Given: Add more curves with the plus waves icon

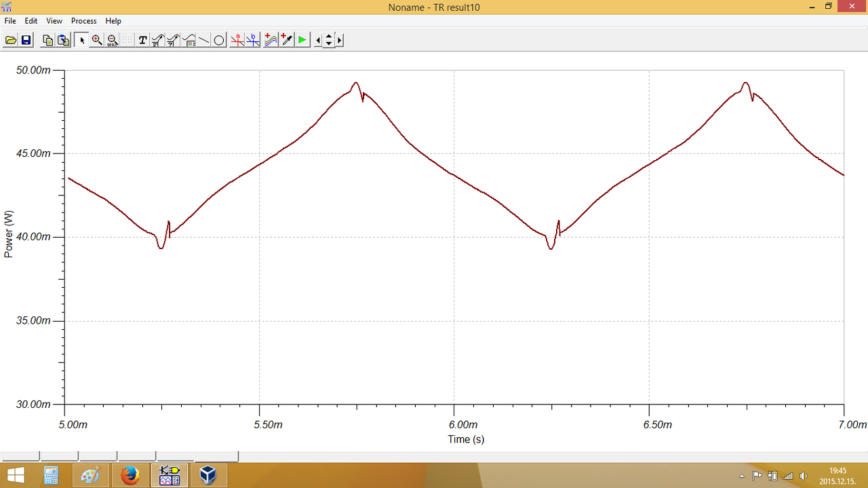Looking at the screenshot, I should pos(271,40).
